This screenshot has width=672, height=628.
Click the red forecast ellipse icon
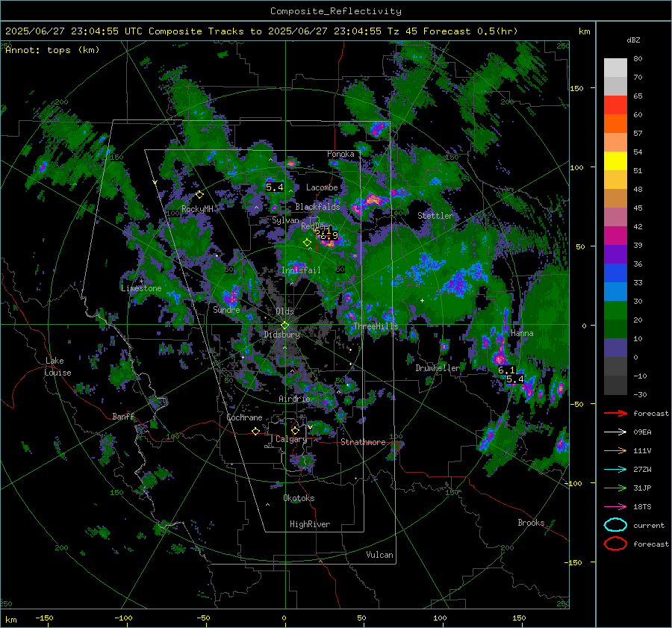[x=615, y=544]
